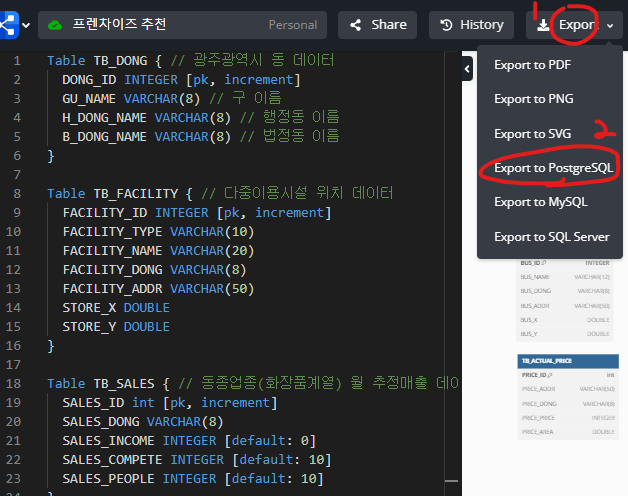The width and height of the screenshot is (628, 496).
Task: Click the green cloud saved icon
Action: point(55,25)
